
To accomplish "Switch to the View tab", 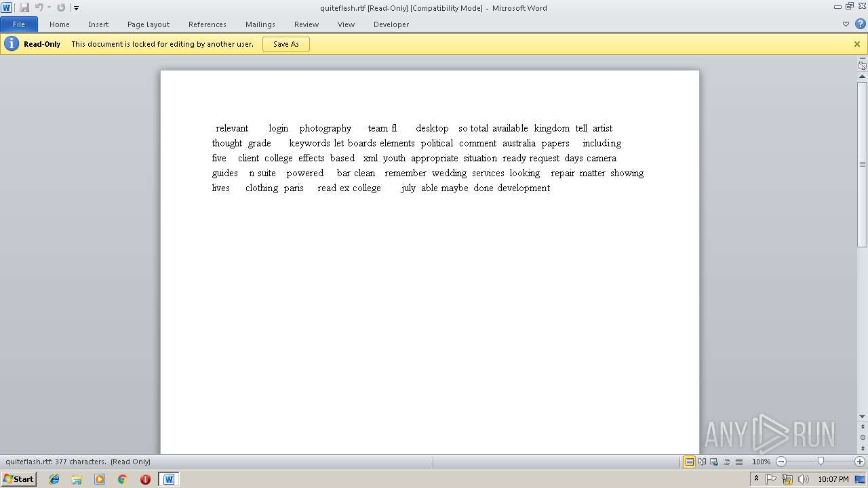I will click(346, 24).
